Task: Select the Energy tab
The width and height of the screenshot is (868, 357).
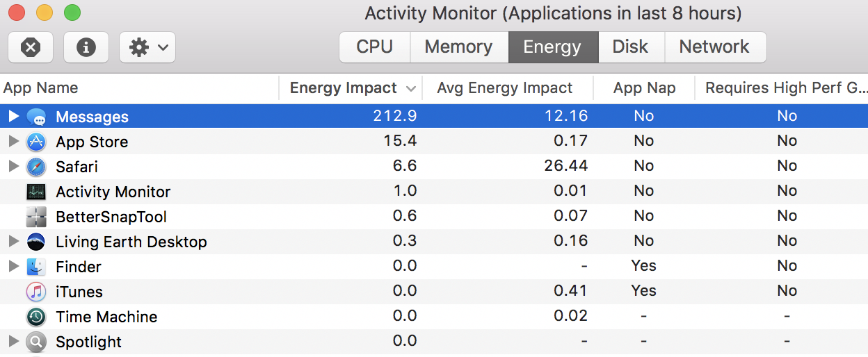Action: [x=552, y=47]
